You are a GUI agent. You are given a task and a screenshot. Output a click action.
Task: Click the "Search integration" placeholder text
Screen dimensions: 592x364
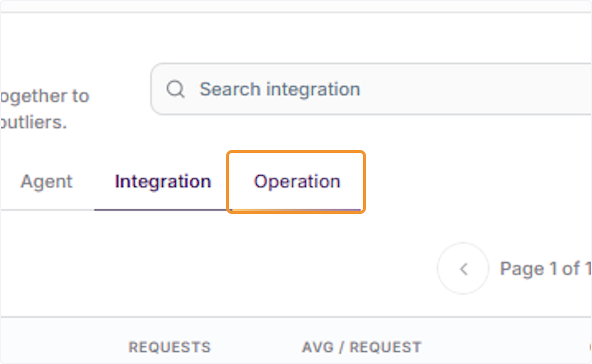(280, 89)
